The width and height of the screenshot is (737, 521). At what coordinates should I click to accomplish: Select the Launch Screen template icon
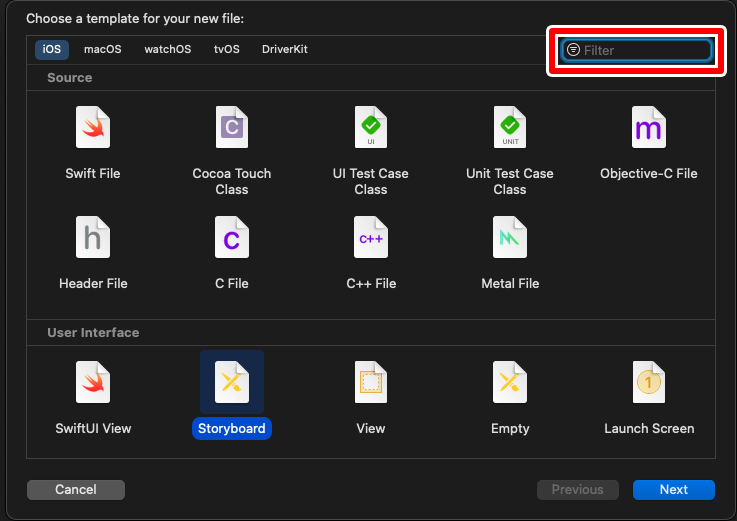click(x=649, y=382)
